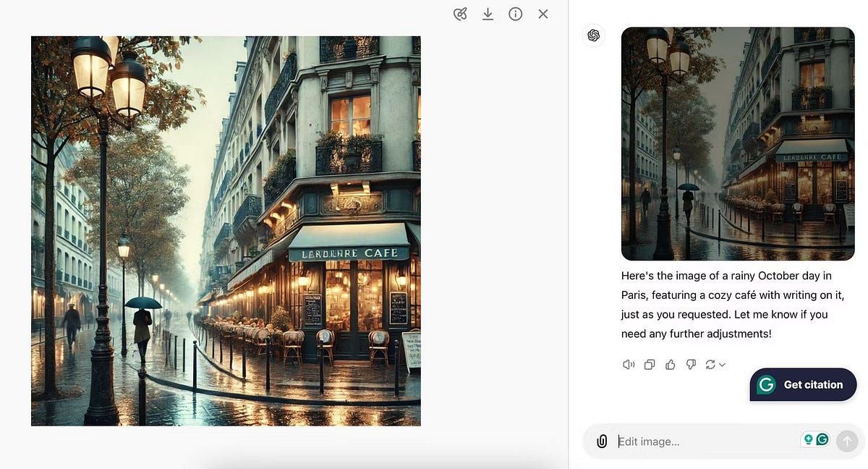Give the response a thumbs up

pos(670,365)
